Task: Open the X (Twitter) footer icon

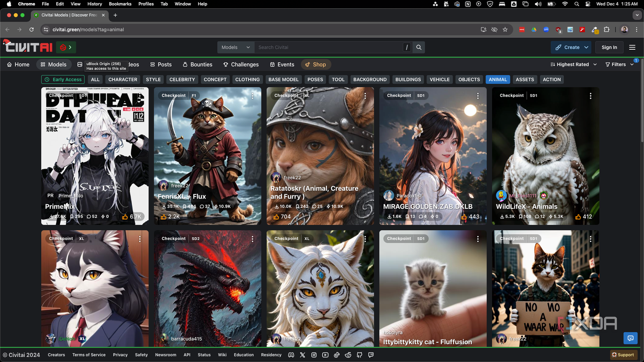Action: (x=303, y=355)
